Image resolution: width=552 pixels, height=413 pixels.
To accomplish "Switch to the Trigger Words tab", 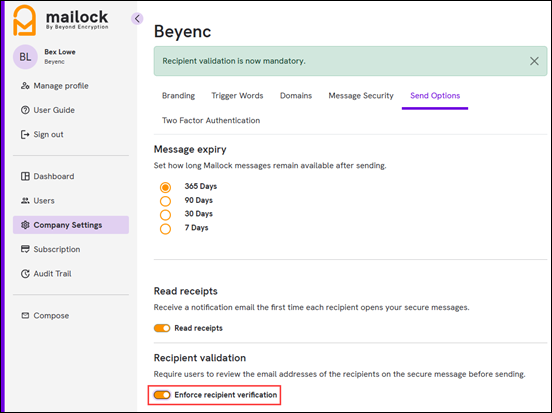I will [237, 95].
